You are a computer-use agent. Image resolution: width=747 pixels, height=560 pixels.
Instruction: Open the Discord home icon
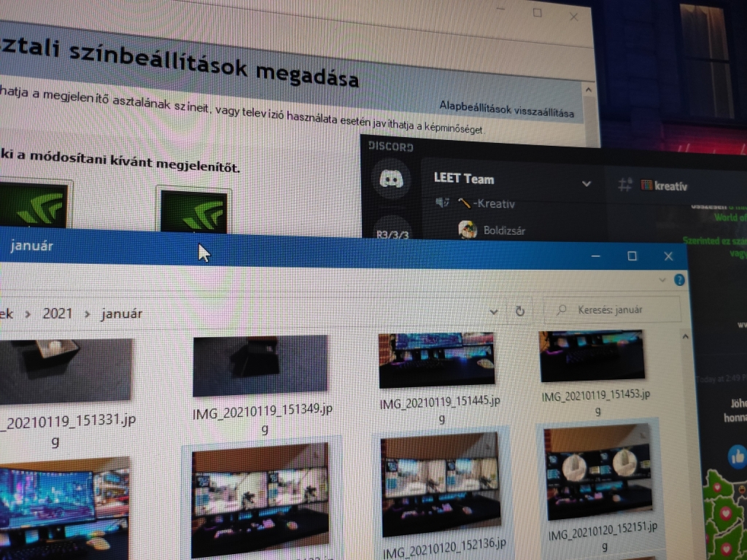(391, 179)
